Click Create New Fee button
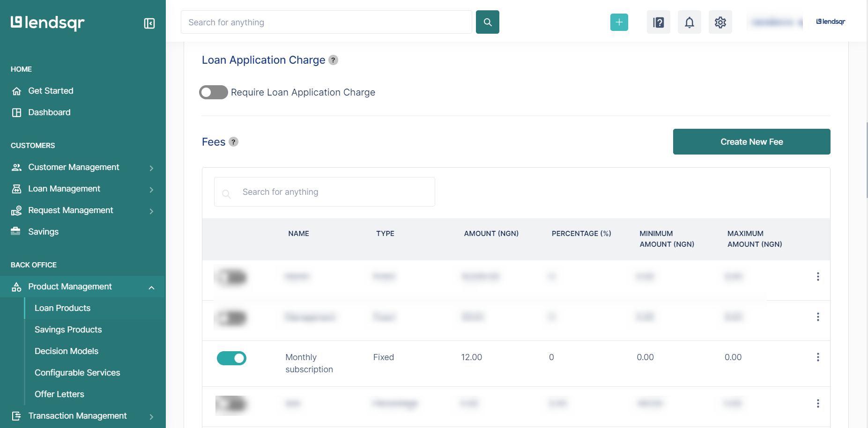Screen dimensions: 868x428 coord(751,142)
